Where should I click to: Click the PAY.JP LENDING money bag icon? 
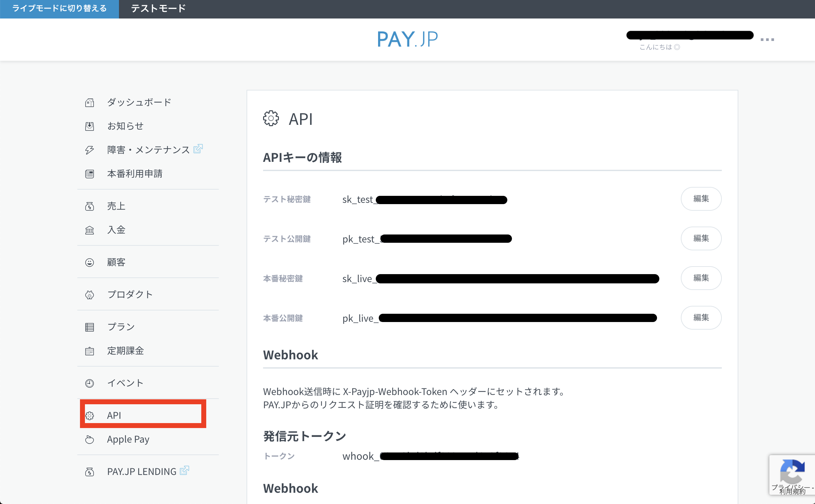[x=89, y=472]
